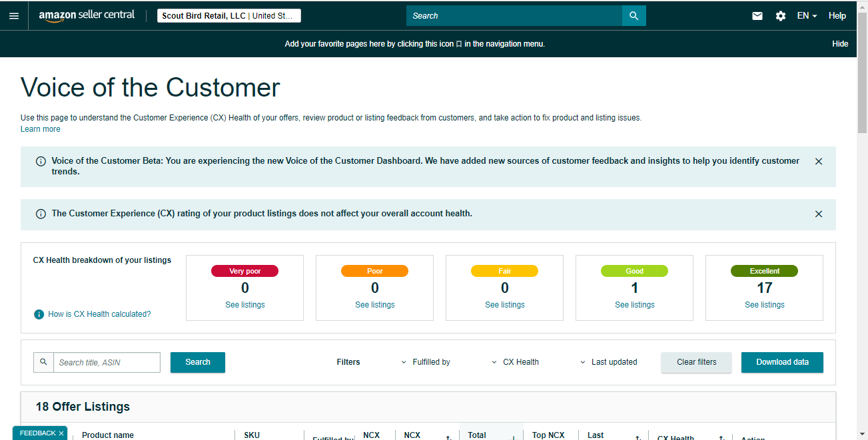Sort by Product name column
Screen dimensions: 868x440
click(108, 435)
